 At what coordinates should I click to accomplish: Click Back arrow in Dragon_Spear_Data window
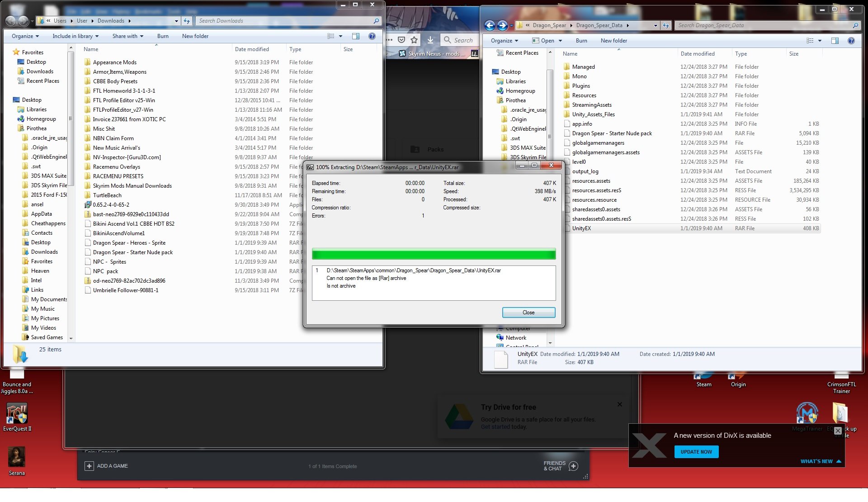point(490,25)
